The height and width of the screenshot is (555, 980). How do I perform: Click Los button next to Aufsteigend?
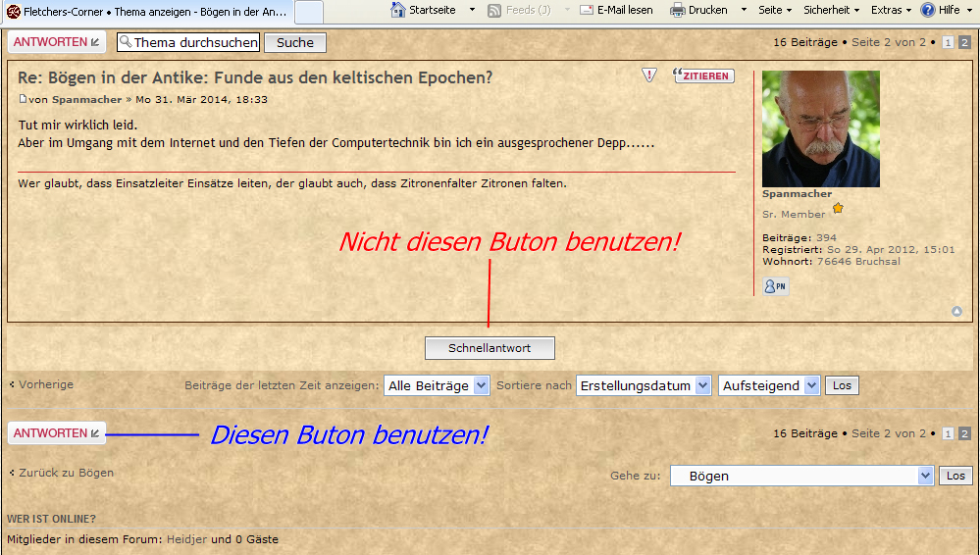point(842,385)
